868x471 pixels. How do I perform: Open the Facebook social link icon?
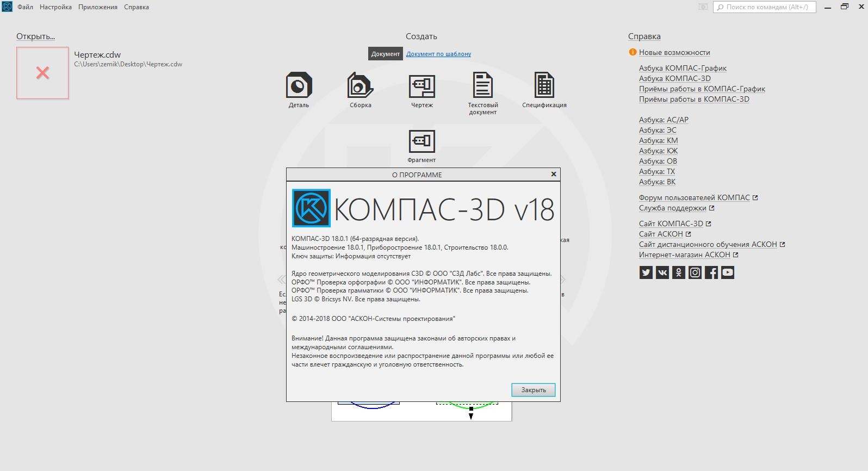(x=711, y=272)
